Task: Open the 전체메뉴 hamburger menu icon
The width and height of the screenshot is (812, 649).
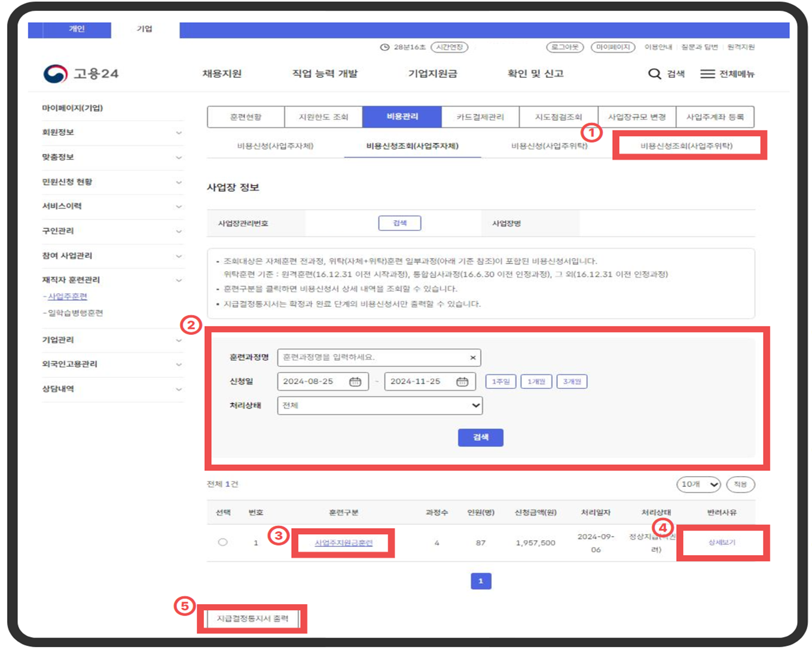Action: point(707,74)
